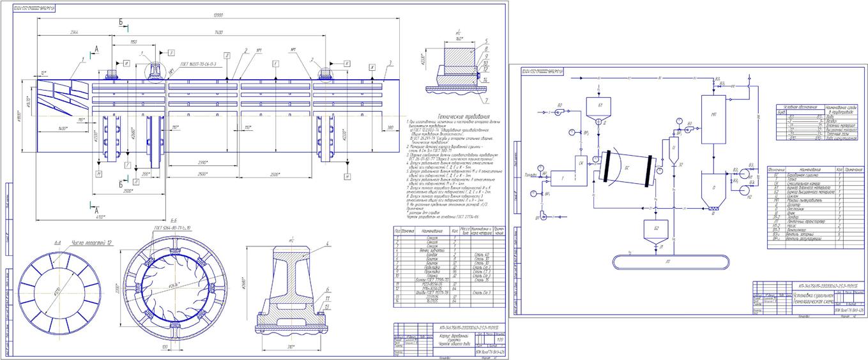Select the 'Корпус барабанной сушилки' title block text
Screen dimensions: 868x360
pos(453,340)
